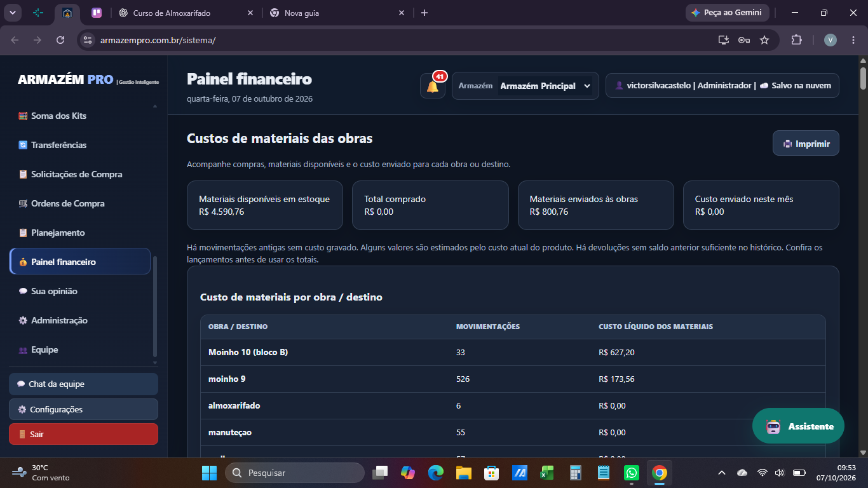The image size is (868, 488).
Task: Open the Equipe sidebar item
Action: (x=80, y=349)
